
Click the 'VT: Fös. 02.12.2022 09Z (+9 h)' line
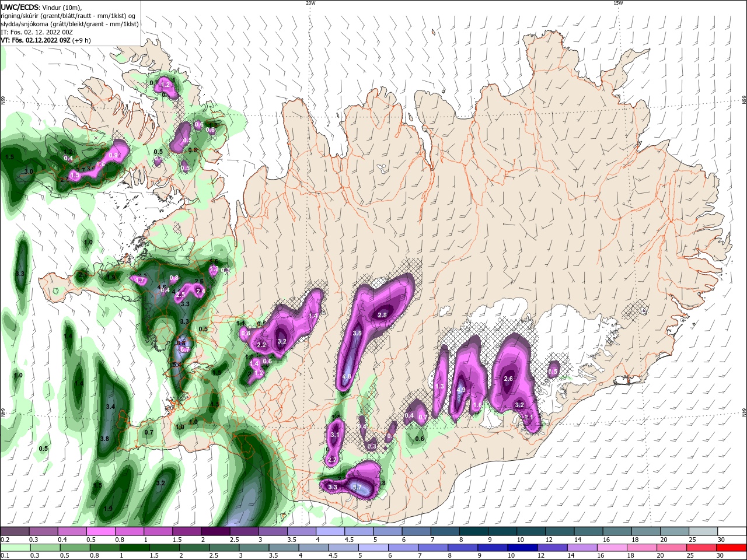pos(44,40)
